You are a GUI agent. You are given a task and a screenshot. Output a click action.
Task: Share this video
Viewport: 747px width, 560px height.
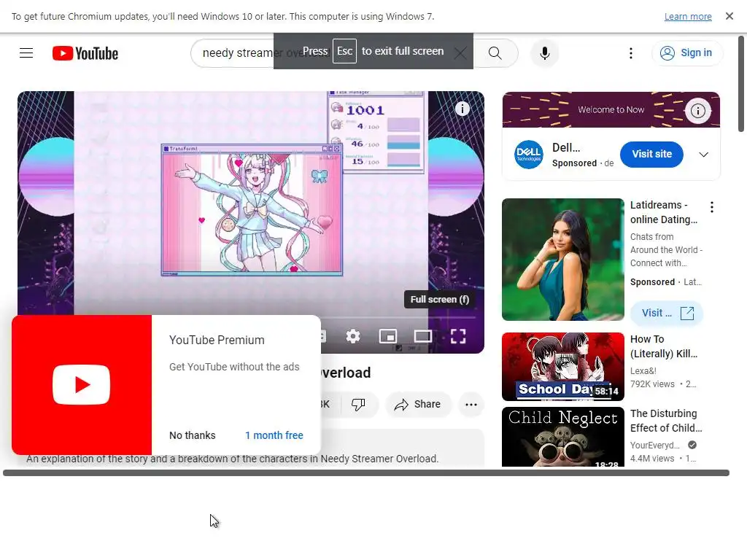pos(417,404)
